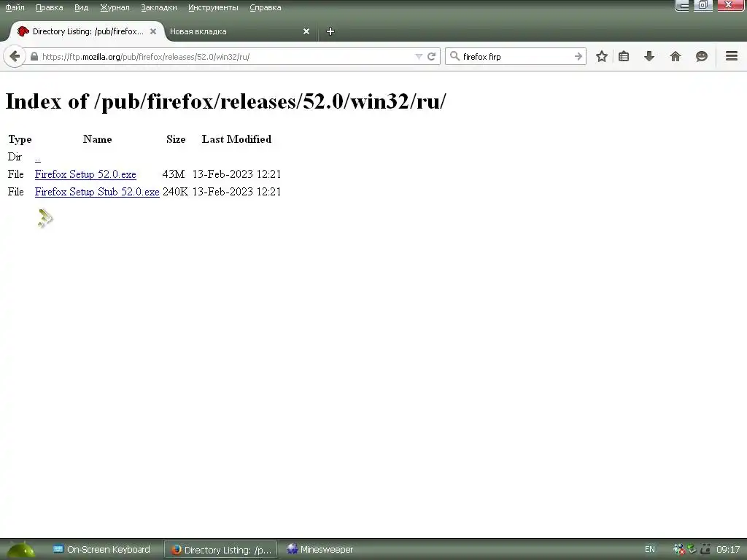
Task: Go to the home page icon
Action: pyautogui.click(x=675, y=57)
